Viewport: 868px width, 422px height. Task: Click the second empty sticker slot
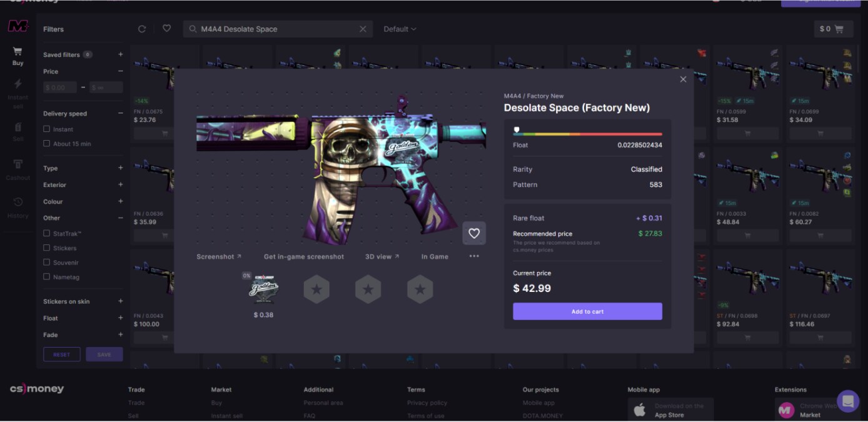pyautogui.click(x=368, y=289)
